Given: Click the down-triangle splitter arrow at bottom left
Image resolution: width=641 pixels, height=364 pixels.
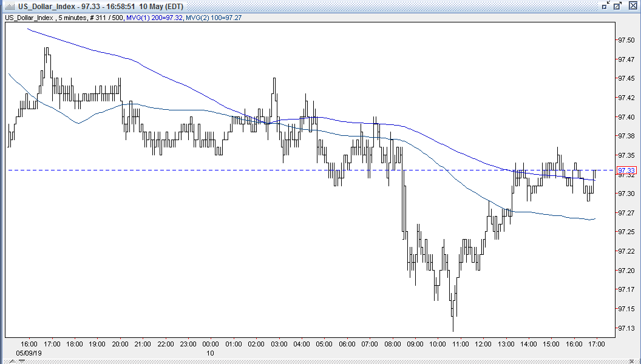Looking at the screenshot, I should pos(21,362).
